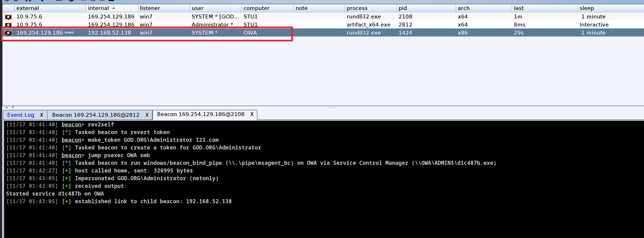Screen dimensions: 644x238
Task: Close the Beacon 169.254.129.186@2108 tab
Action: point(252,114)
